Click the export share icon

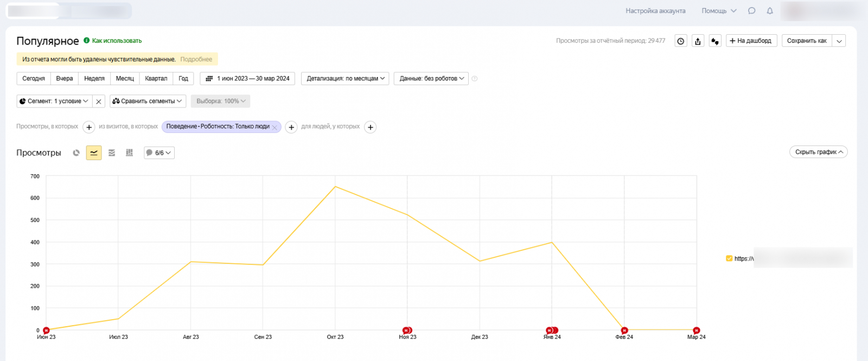[x=698, y=41]
